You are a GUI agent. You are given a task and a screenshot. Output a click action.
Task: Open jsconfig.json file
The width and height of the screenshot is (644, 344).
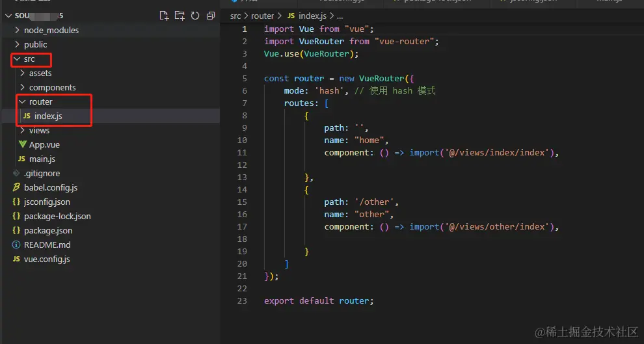point(47,202)
